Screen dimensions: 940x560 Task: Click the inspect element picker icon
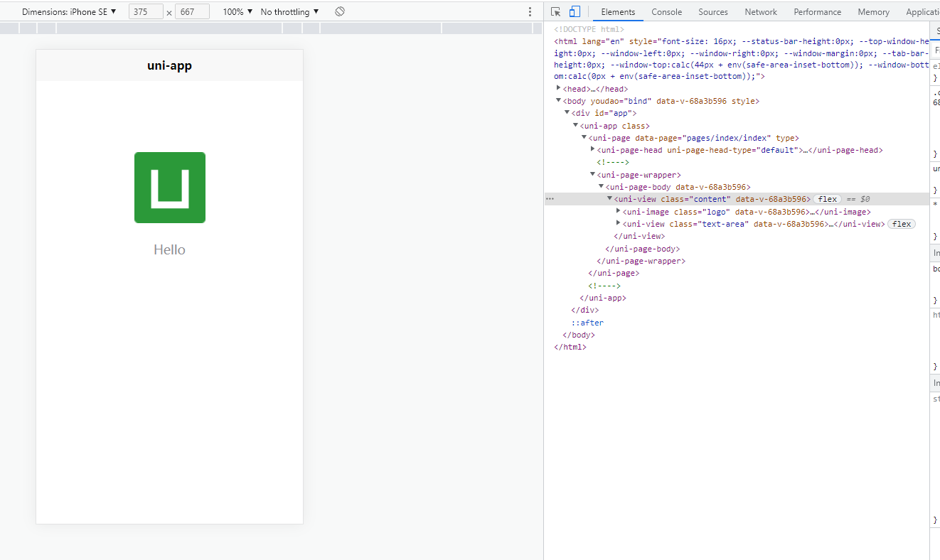pos(556,12)
